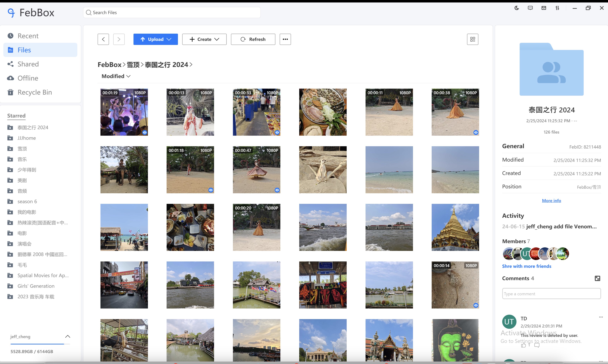Click the Type a comment field
608x364 pixels.
[x=551, y=294]
